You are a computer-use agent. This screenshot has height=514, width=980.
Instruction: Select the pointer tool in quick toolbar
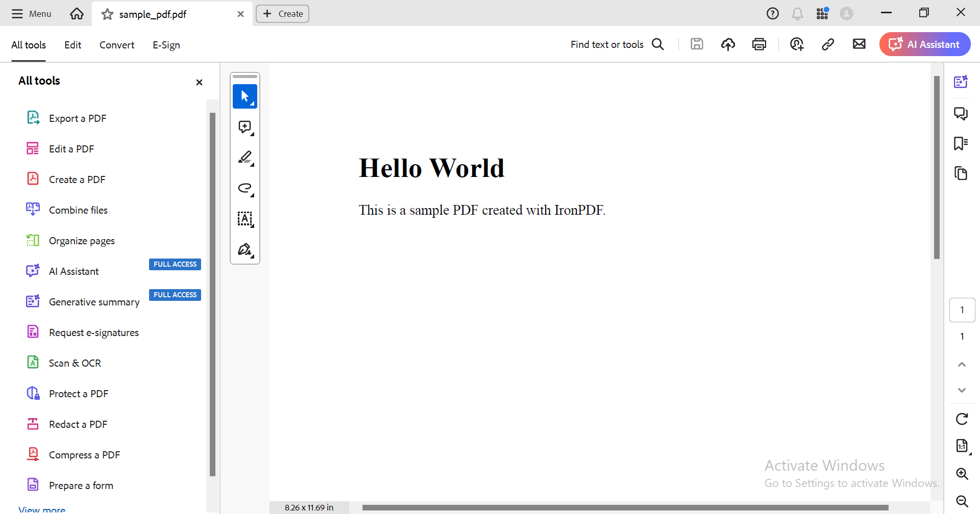pyautogui.click(x=244, y=96)
